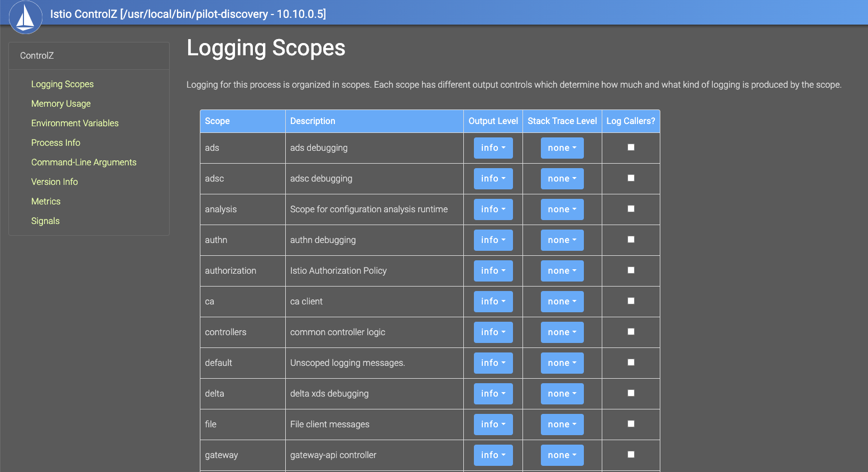Open Logging Scopes in sidebar
868x472 pixels.
pyautogui.click(x=63, y=84)
